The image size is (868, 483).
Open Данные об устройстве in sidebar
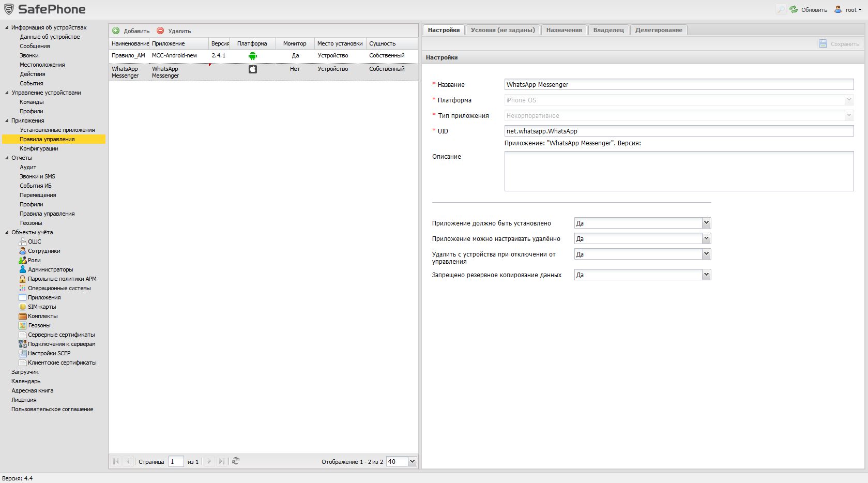tap(50, 37)
